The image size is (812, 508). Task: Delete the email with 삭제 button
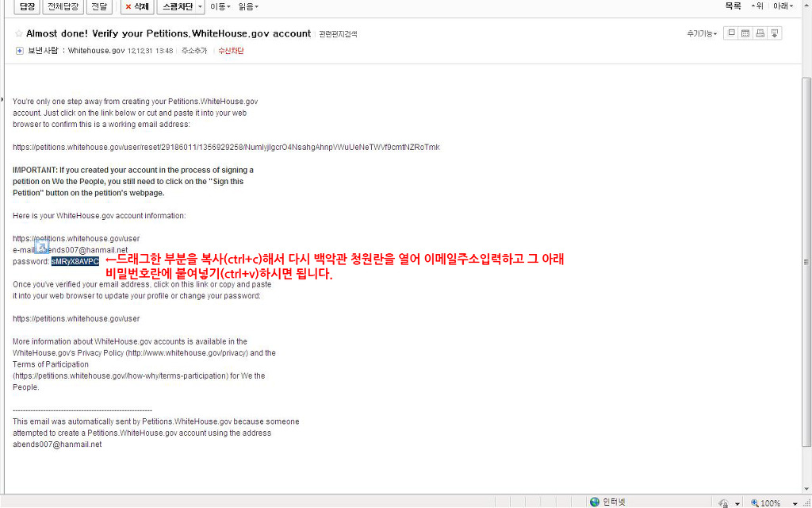pos(137,6)
